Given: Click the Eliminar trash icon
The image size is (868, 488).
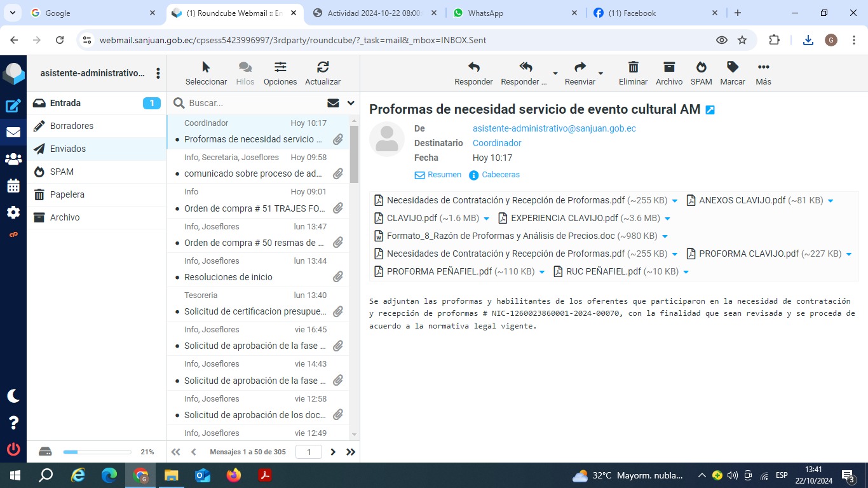Looking at the screenshot, I should (x=633, y=73).
